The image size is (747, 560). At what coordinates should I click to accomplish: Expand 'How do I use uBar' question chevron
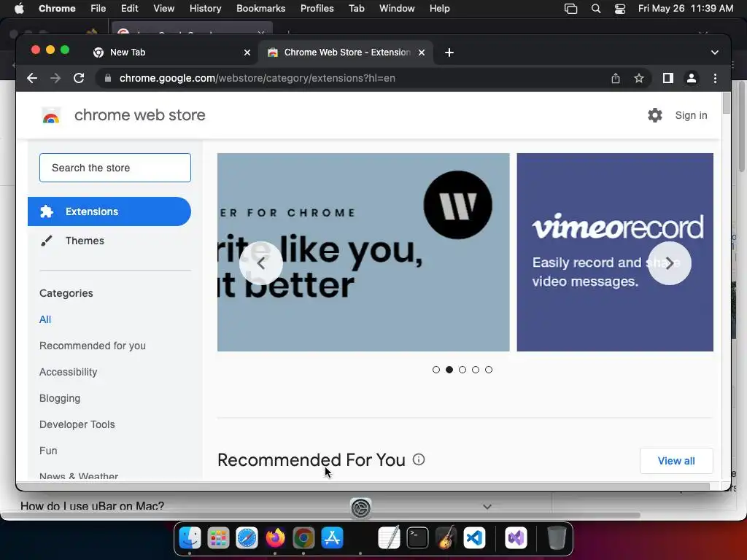(x=487, y=506)
